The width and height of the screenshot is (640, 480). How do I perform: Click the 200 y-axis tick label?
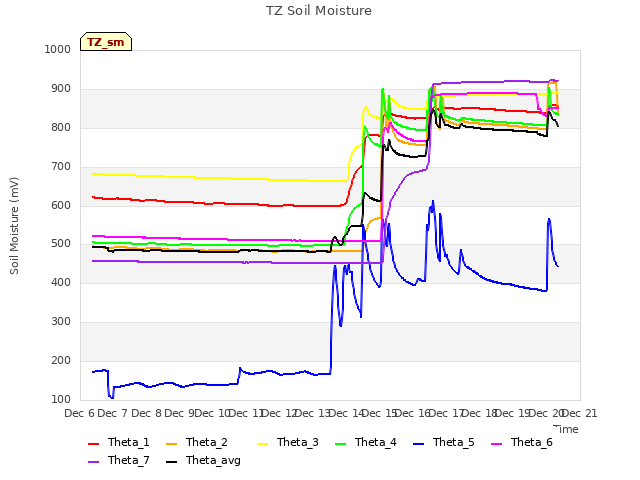pyautogui.click(x=61, y=360)
